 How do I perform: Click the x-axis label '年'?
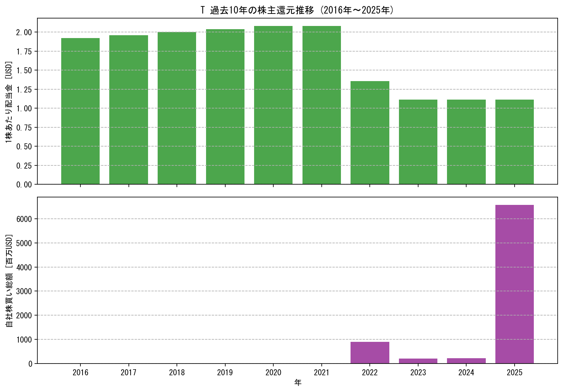coord(298,383)
